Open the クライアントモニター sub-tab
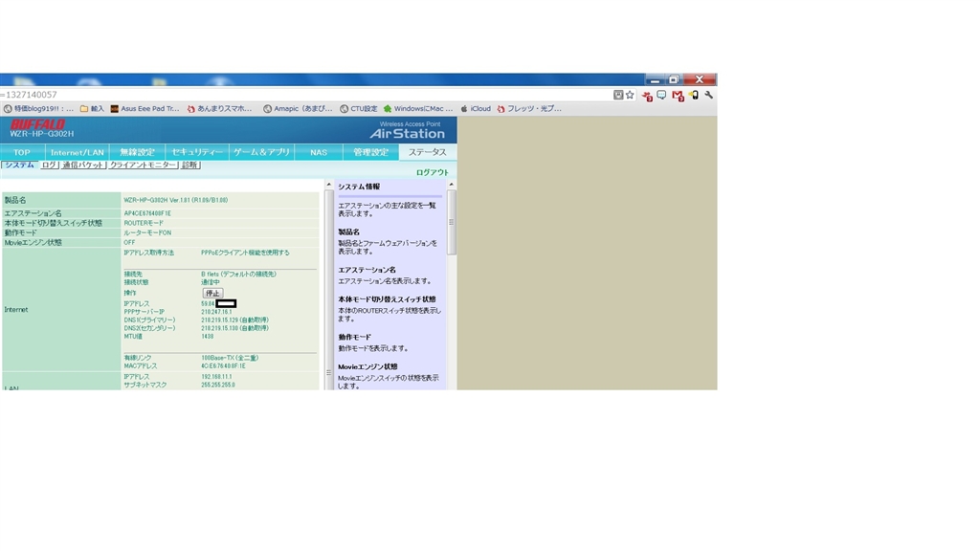 click(144, 165)
